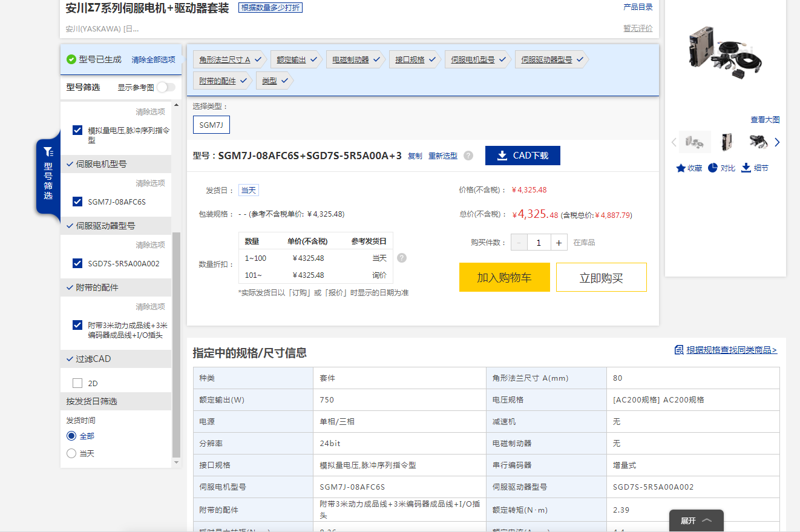Add item to cart with 加入购物车

tap(505, 277)
